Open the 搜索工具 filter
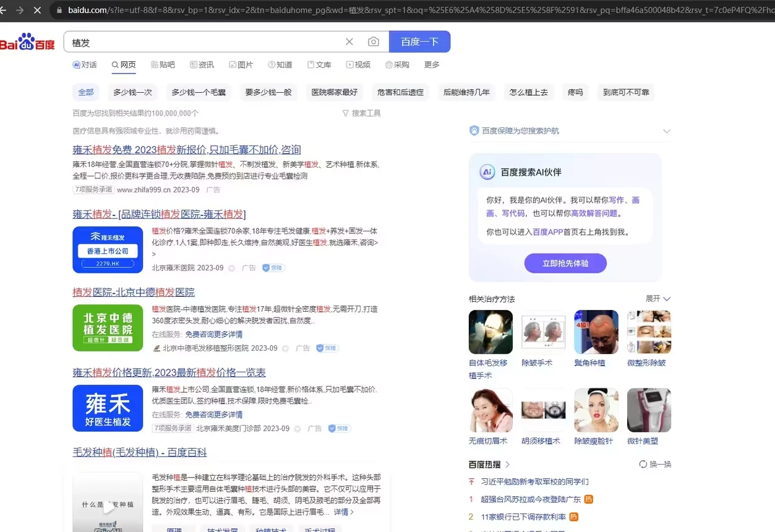Screen dimensions: 775x532 click(361, 113)
